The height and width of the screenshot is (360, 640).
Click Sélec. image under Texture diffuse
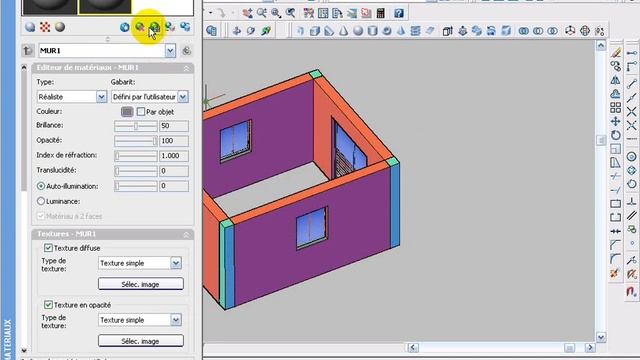[141, 284]
